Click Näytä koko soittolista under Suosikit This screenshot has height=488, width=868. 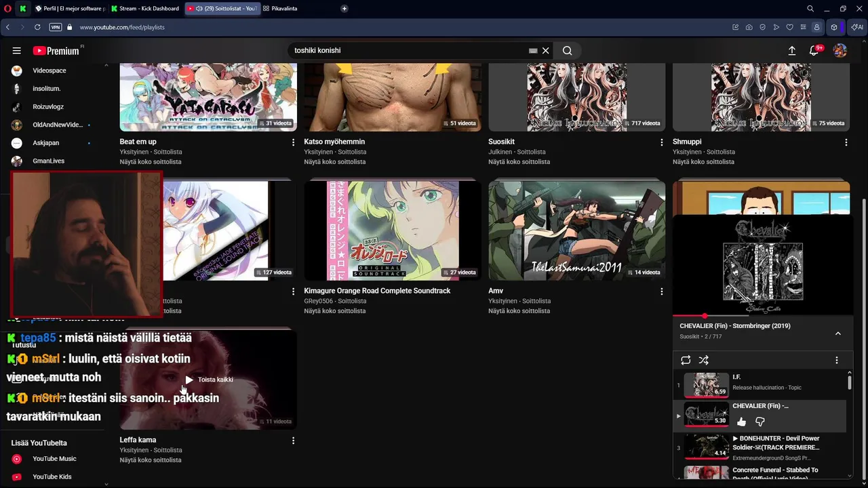[519, 162]
